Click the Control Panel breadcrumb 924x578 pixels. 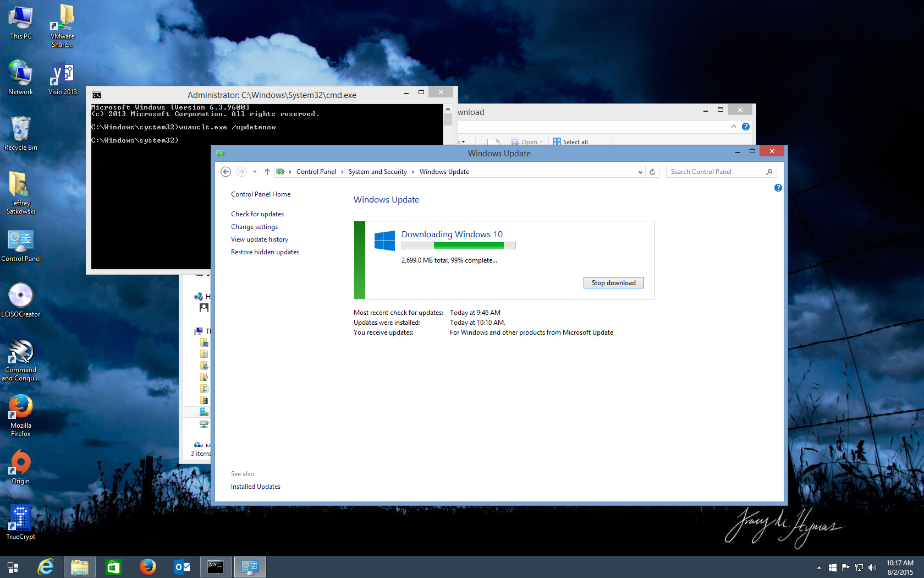coord(316,172)
